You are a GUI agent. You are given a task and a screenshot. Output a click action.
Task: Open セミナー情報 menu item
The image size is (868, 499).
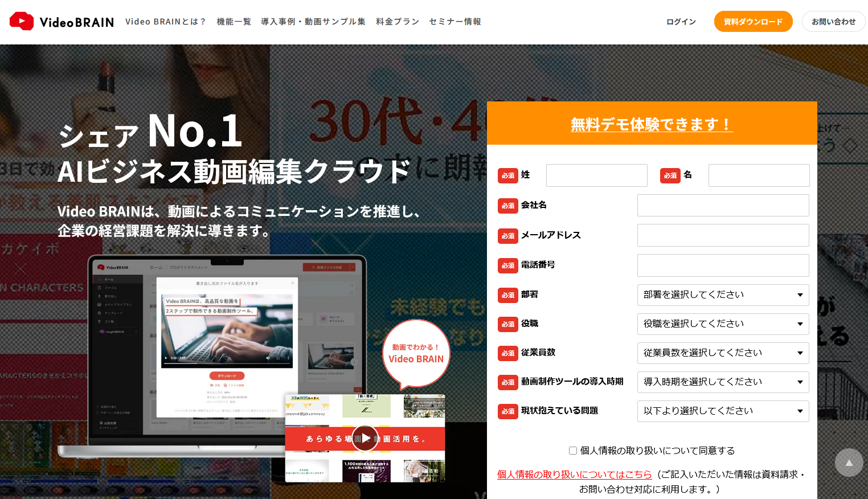click(455, 22)
